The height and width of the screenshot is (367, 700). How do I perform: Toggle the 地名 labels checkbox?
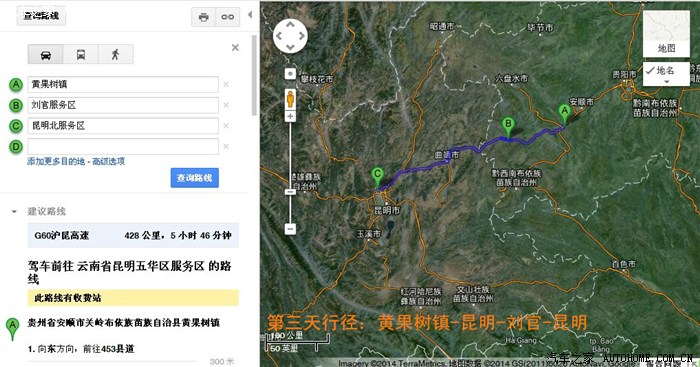point(650,71)
